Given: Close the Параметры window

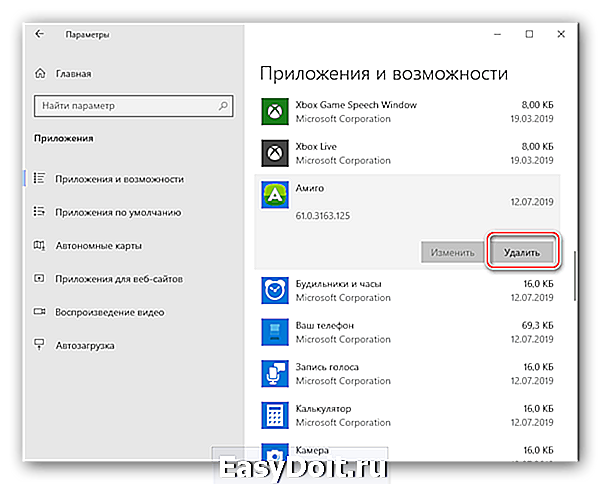Looking at the screenshot, I should [561, 34].
